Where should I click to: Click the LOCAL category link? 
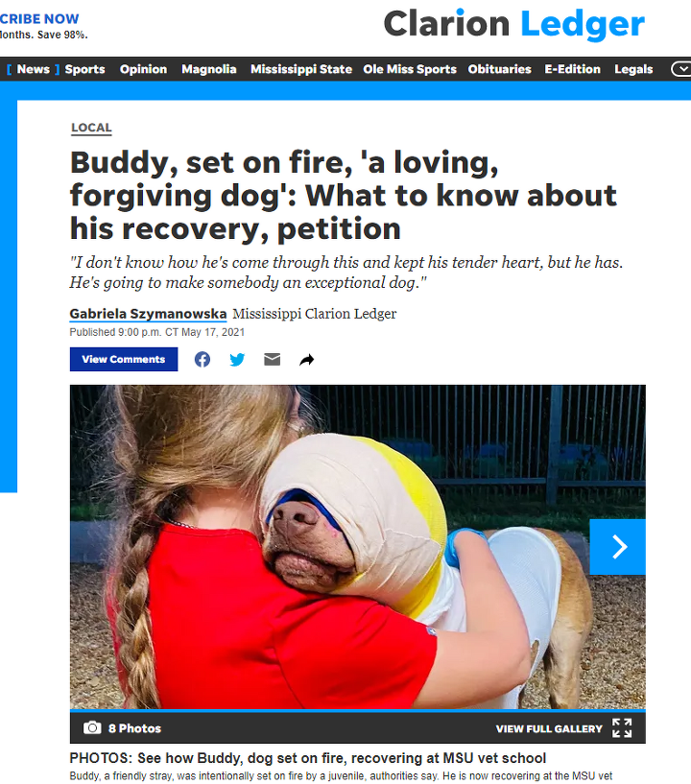tap(91, 128)
